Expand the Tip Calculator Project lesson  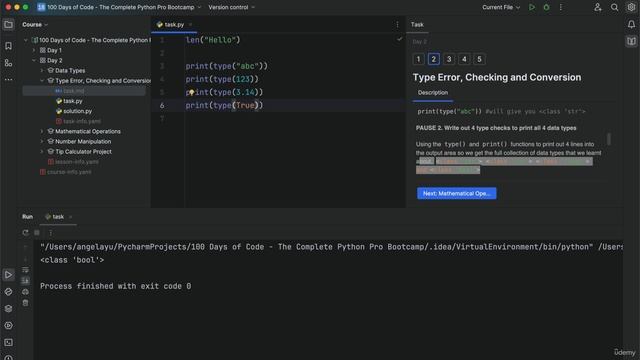42,151
